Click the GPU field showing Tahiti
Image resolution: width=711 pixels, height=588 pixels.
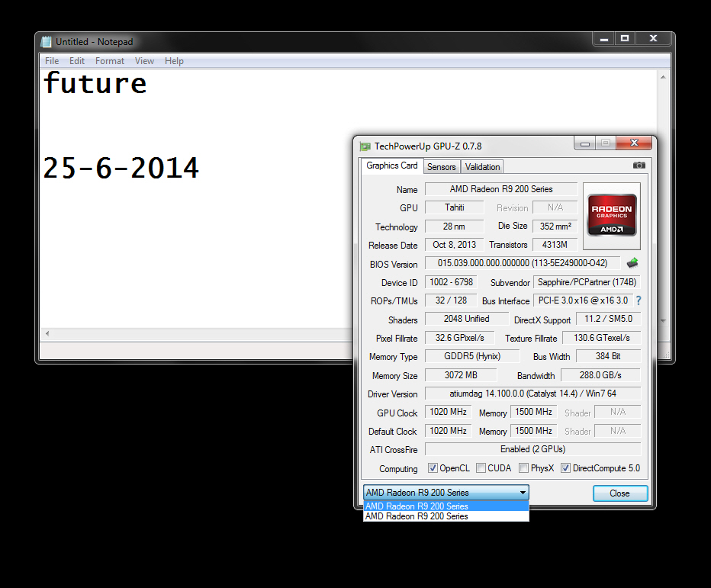(455, 207)
